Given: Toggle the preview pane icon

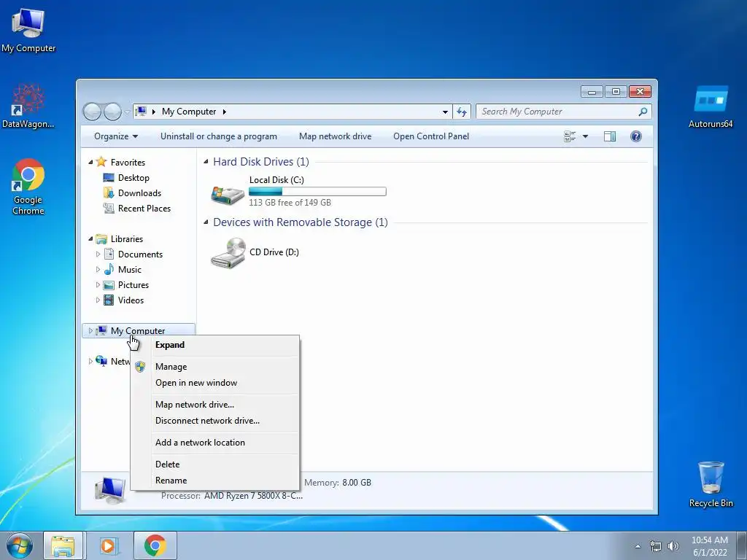Looking at the screenshot, I should 609,136.
